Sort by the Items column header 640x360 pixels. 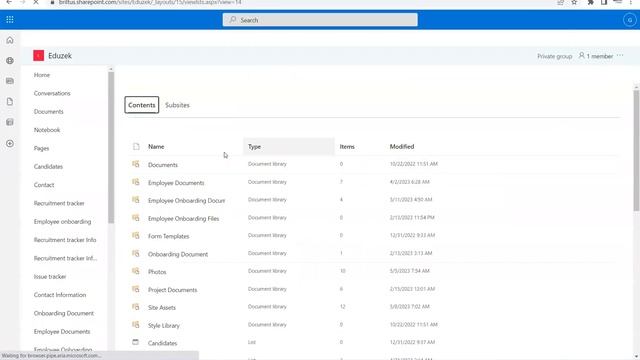(347, 147)
